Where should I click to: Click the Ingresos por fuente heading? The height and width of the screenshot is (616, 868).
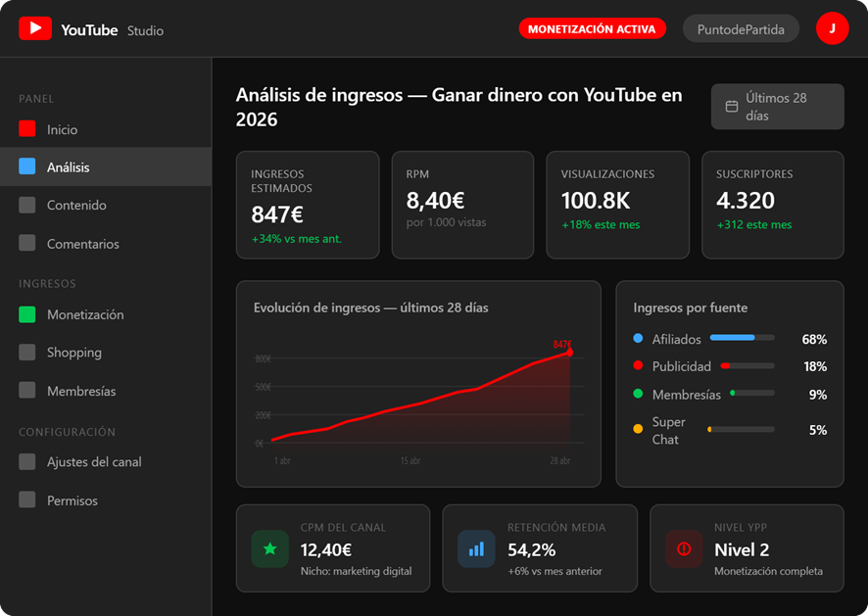(691, 308)
